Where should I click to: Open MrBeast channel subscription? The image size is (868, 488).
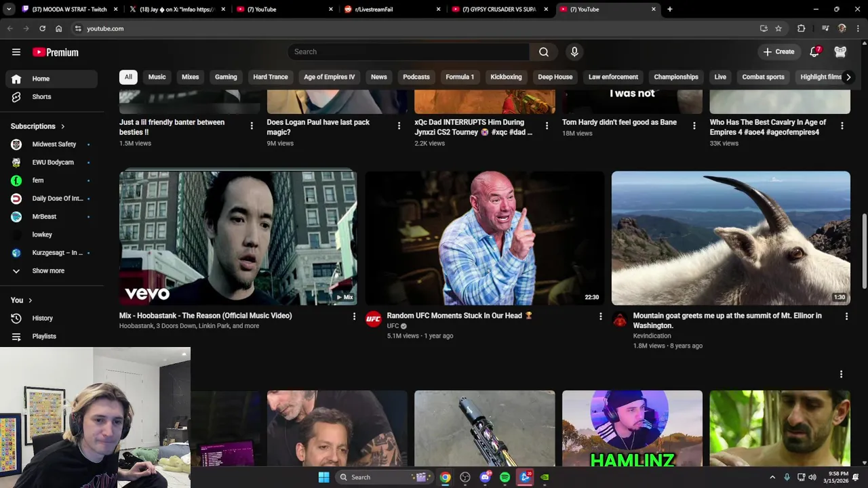(52, 217)
